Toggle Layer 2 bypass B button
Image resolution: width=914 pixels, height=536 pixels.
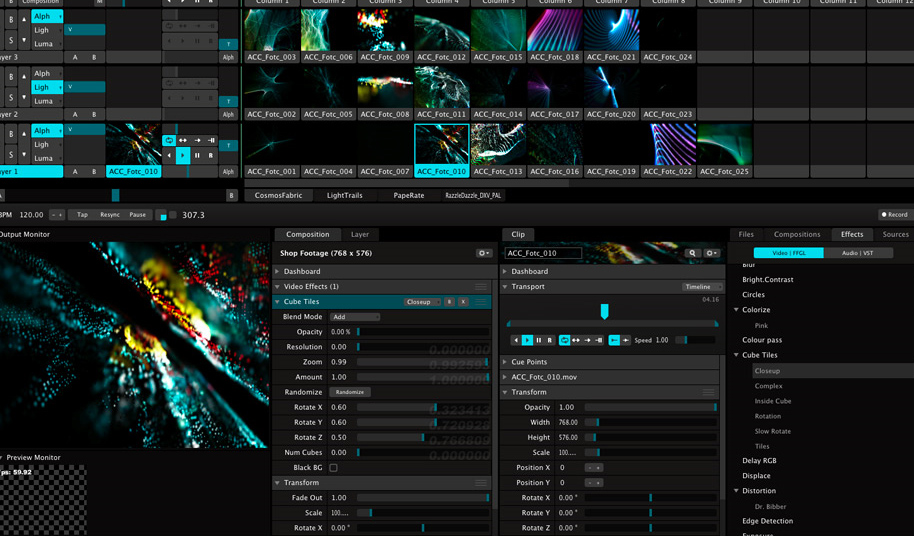tap(11, 77)
